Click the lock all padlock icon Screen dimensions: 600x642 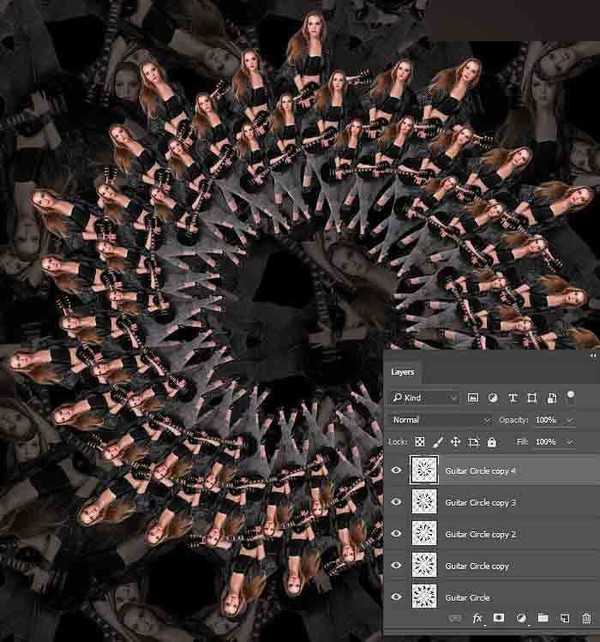pos(491,441)
